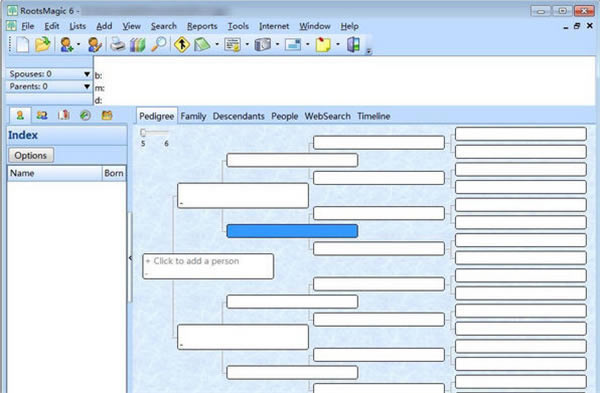Open the Tools menu

[238, 26]
